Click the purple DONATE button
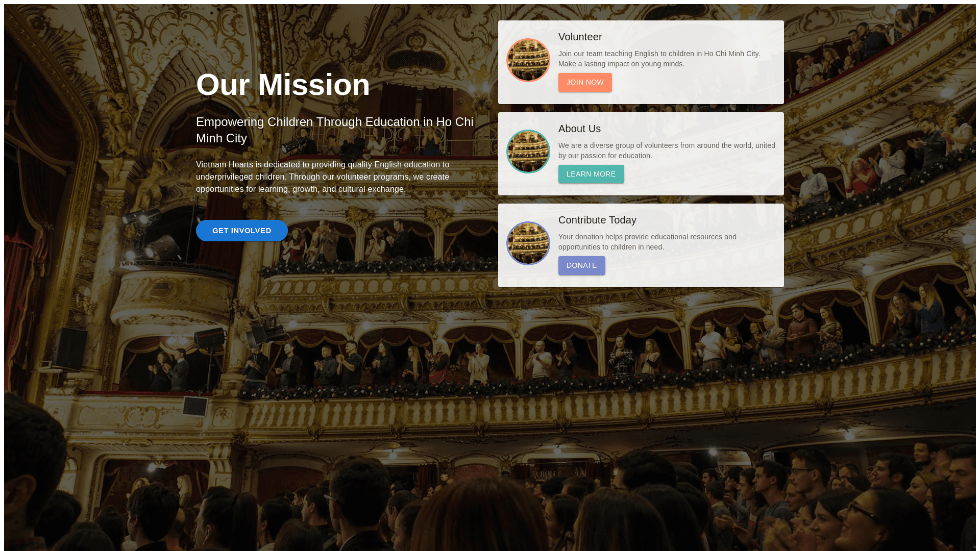This screenshot has height=551, width=980. [582, 266]
